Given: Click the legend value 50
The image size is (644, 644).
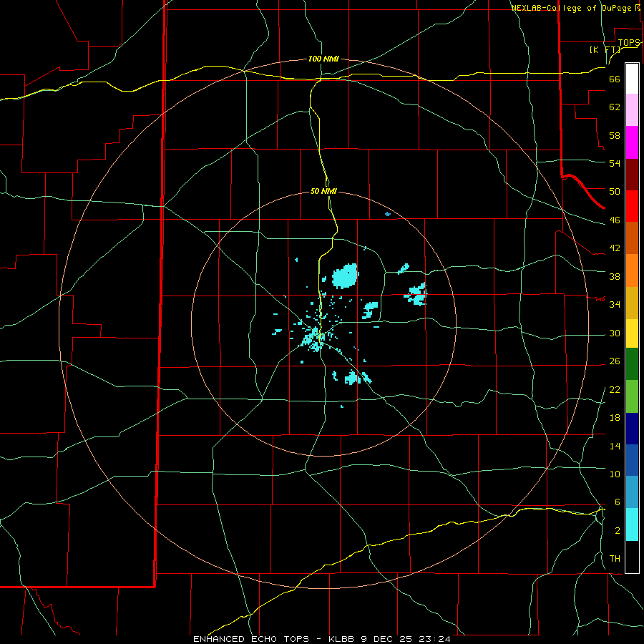Looking at the screenshot, I should tap(615, 192).
